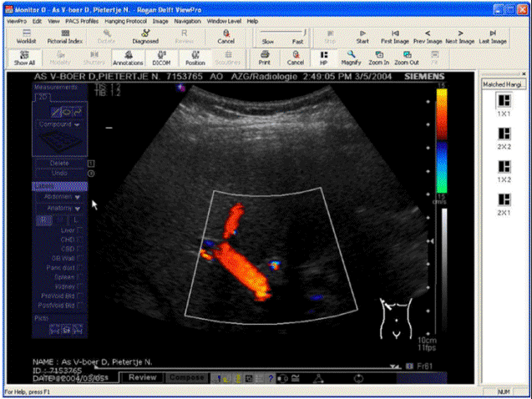Mark study as Diagnosed
Image resolution: width=532 pixels, height=399 pixels.
coord(146,35)
